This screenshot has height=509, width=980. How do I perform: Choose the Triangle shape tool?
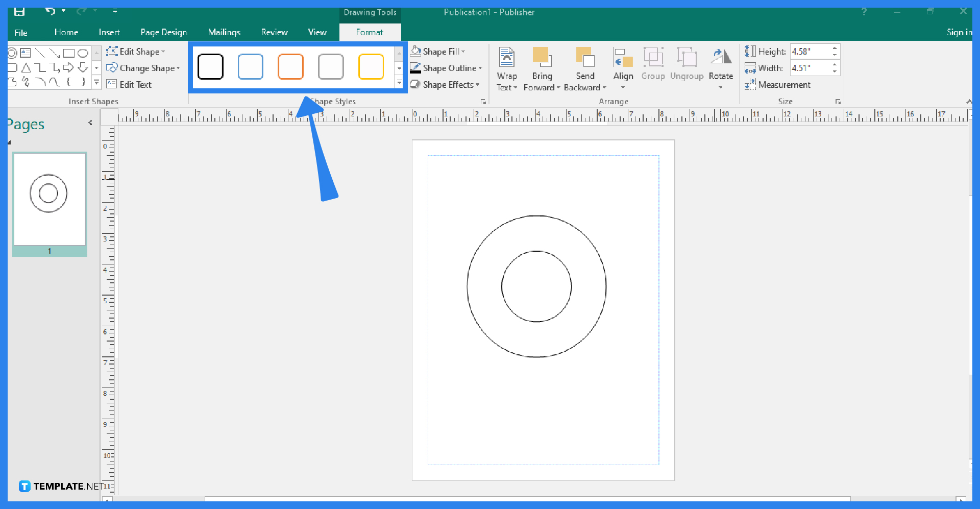(26, 67)
